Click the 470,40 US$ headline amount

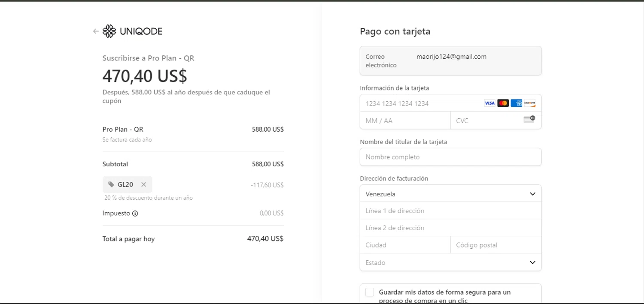point(145,76)
